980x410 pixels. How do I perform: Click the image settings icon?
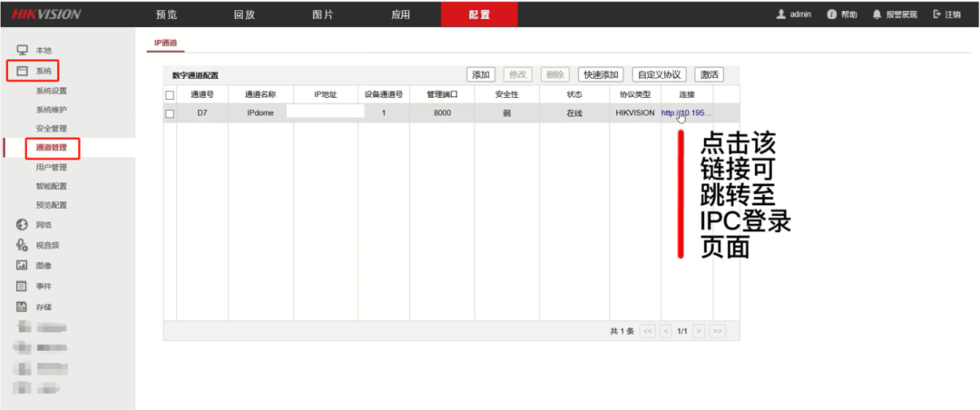(23, 266)
